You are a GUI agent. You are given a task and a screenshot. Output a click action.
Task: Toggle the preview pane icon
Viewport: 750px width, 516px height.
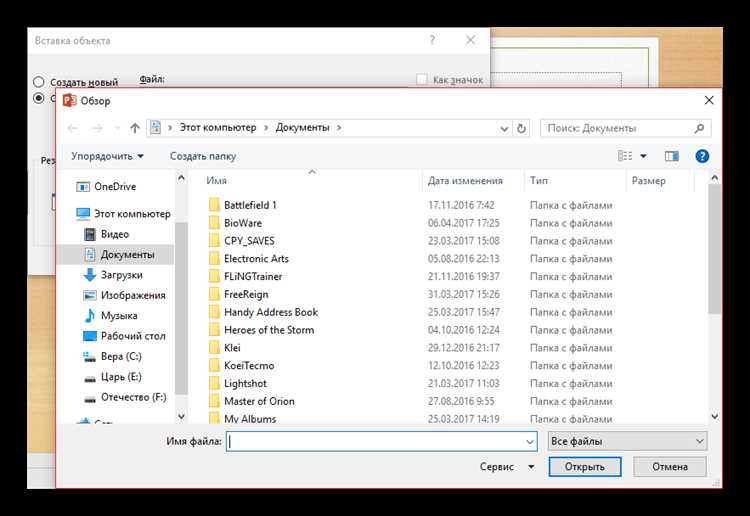672,156
